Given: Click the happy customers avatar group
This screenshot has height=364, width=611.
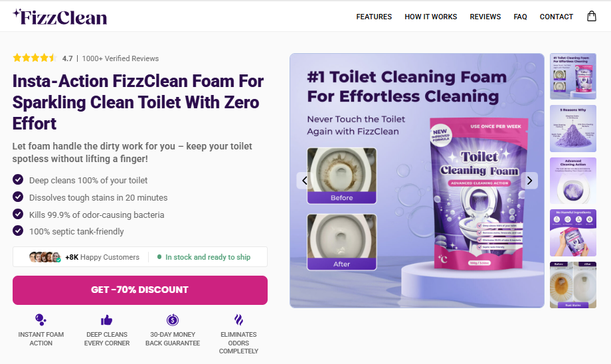Looking at the screenshot, I should (x=45, y=257).
